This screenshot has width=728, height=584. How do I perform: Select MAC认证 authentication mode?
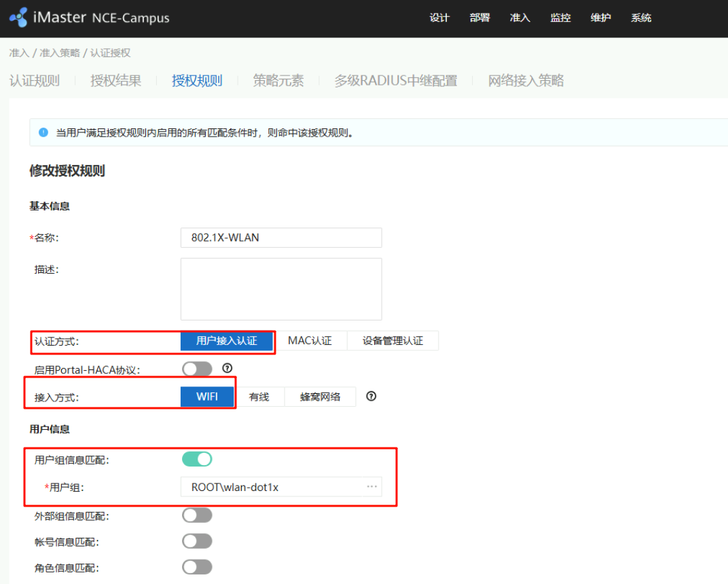click(310, 341)
